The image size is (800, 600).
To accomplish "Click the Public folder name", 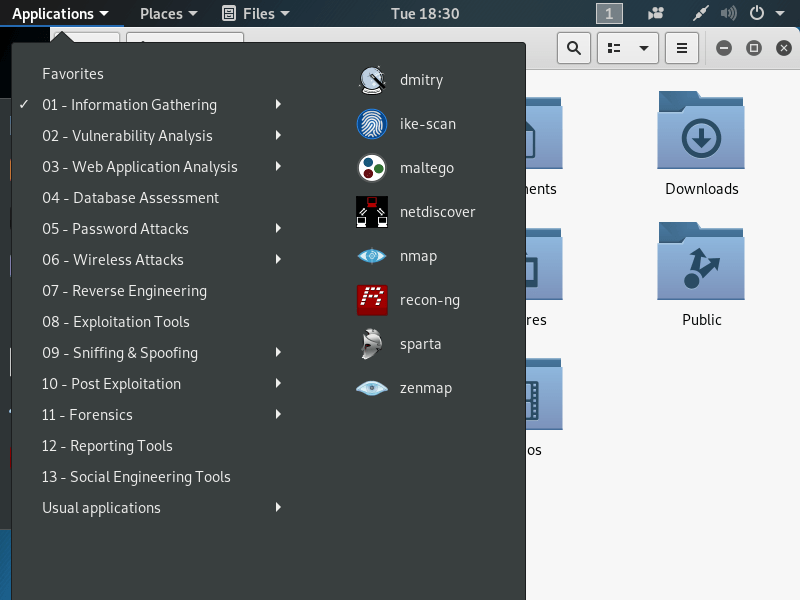I will pos(702,320).
